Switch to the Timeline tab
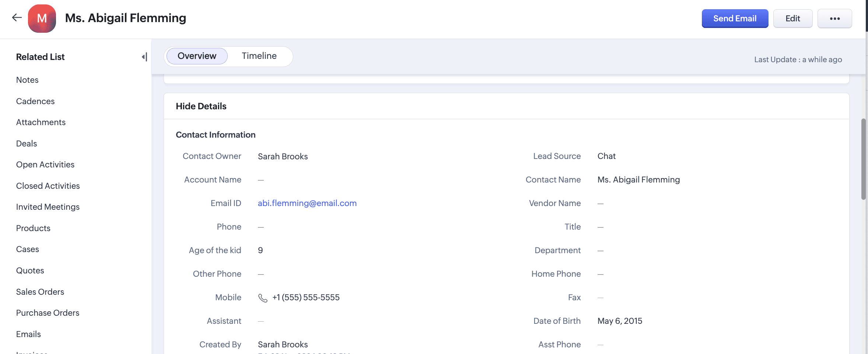The width and height of the screenshot is (868, 354). 259,56
